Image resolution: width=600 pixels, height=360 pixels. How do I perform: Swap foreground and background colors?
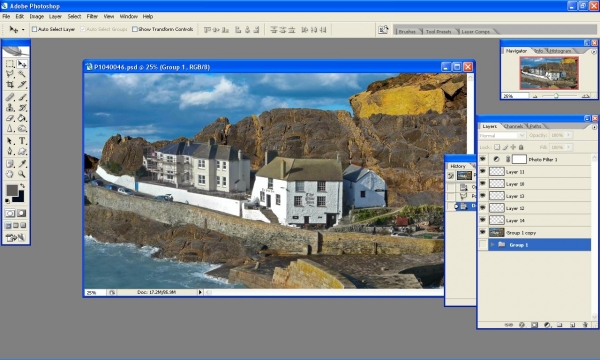[x=23, y=186]
